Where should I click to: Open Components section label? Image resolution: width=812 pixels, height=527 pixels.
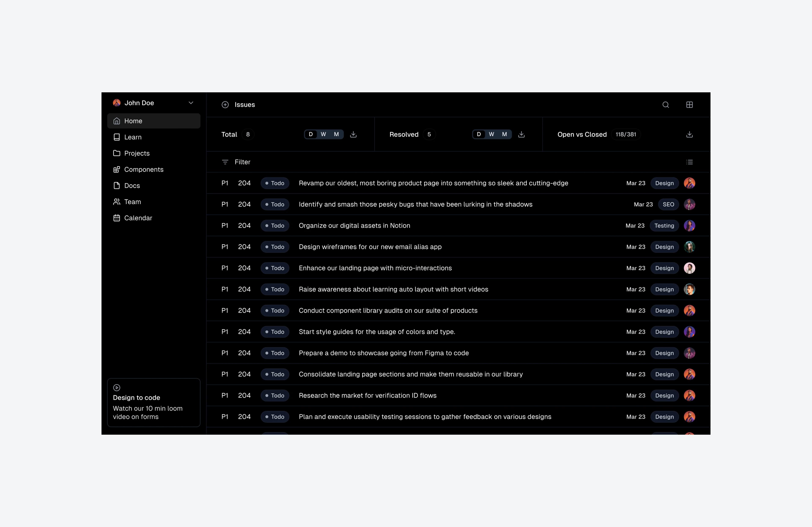tap(144, 169)
